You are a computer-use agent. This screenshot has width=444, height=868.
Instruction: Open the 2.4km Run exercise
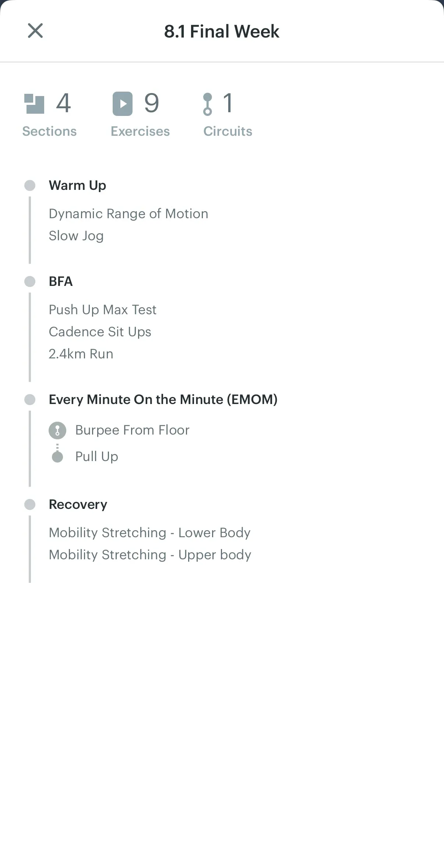click(x=81, y=354)
